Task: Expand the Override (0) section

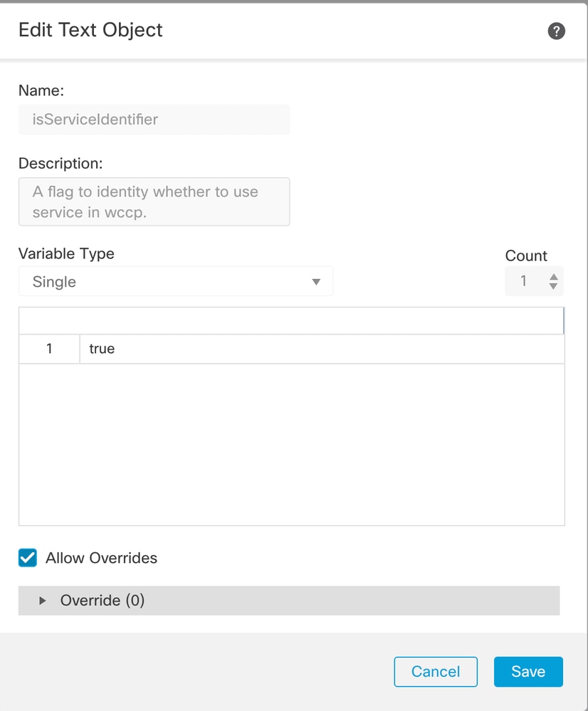Action: pyautogui.click(x=288, y=601)
